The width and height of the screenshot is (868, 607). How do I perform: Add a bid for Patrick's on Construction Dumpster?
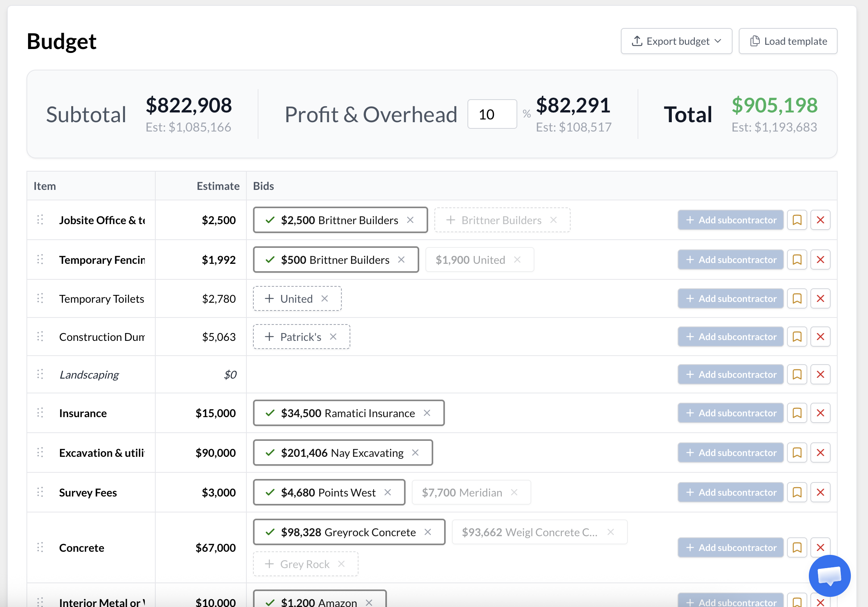[293, 337]
